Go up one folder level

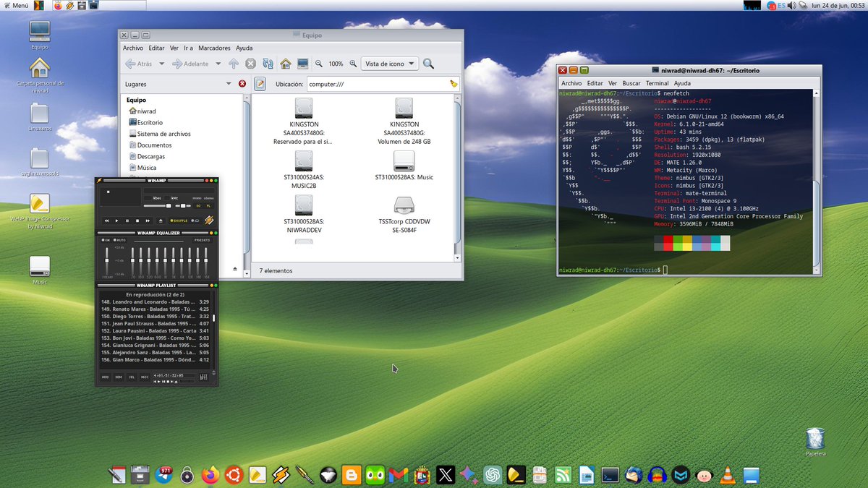234,64
